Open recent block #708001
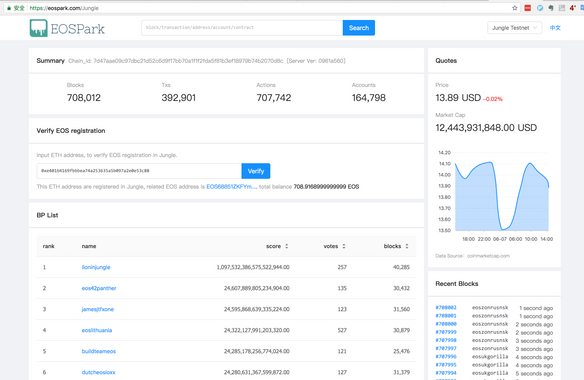Screen dimensions: 584x380 click(x=446, y=316)
